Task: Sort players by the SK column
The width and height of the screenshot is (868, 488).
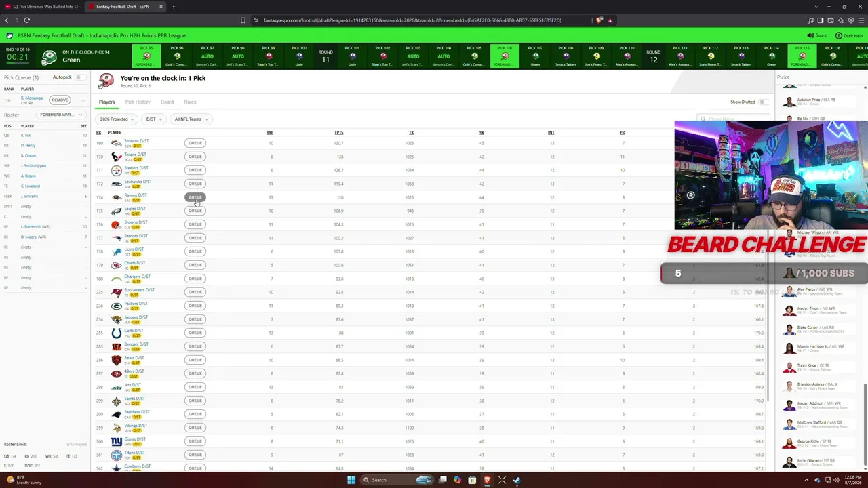Action: pos(481,133)
